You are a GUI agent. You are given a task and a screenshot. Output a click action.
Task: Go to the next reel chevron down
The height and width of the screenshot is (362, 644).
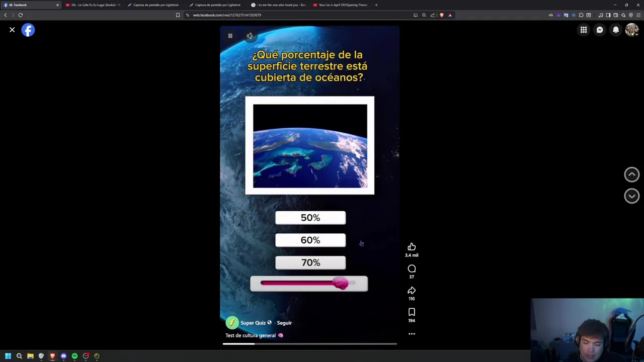(632, 196)
